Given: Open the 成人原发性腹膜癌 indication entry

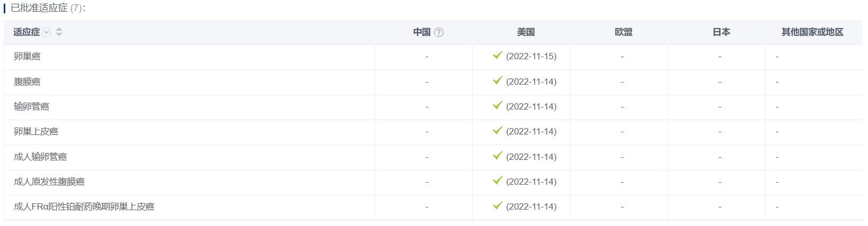Looking at the screenshot, I should pyautogui.click(x=49, y=182).
